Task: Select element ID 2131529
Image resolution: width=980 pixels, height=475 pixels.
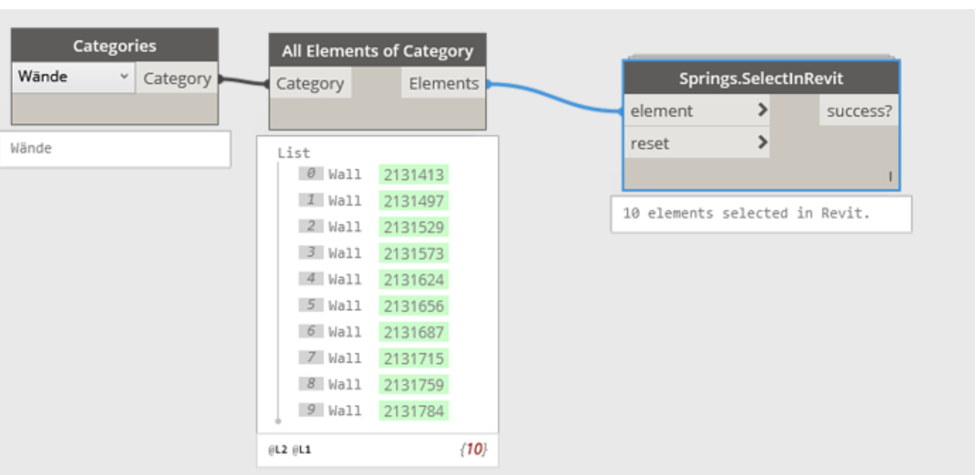Action: [x=414, y=227]
